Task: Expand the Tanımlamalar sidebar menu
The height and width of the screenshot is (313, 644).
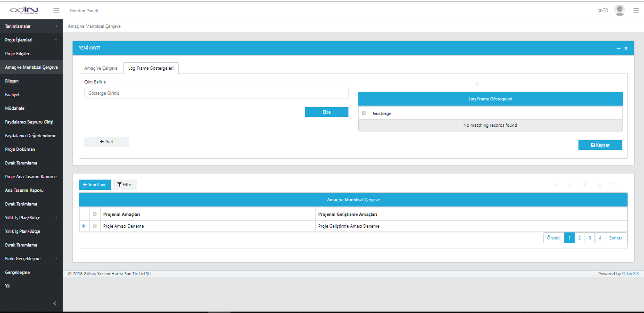Action: pos(31,26)
